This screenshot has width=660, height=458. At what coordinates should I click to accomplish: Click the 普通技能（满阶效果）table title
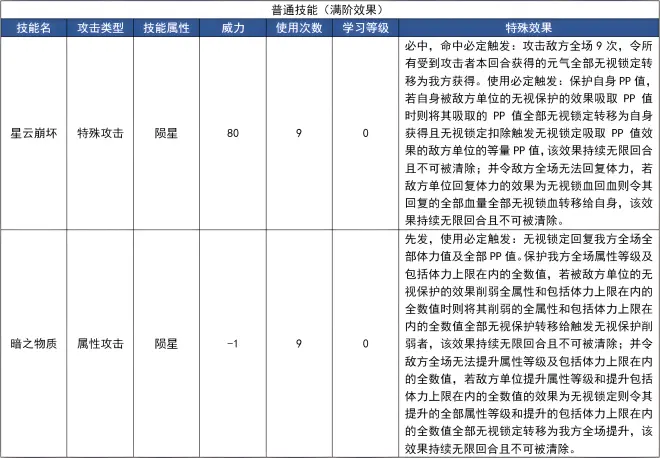(x=327, y=10)
